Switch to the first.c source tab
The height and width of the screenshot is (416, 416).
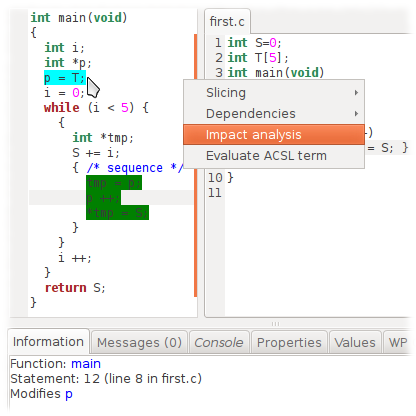tap(227, 22)
